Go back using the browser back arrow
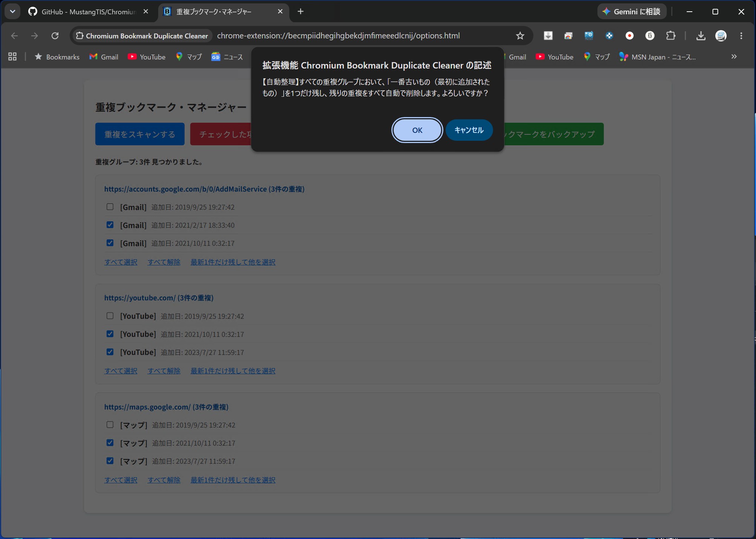The height and width of the screenshot is (539, 756). (14, 36)
